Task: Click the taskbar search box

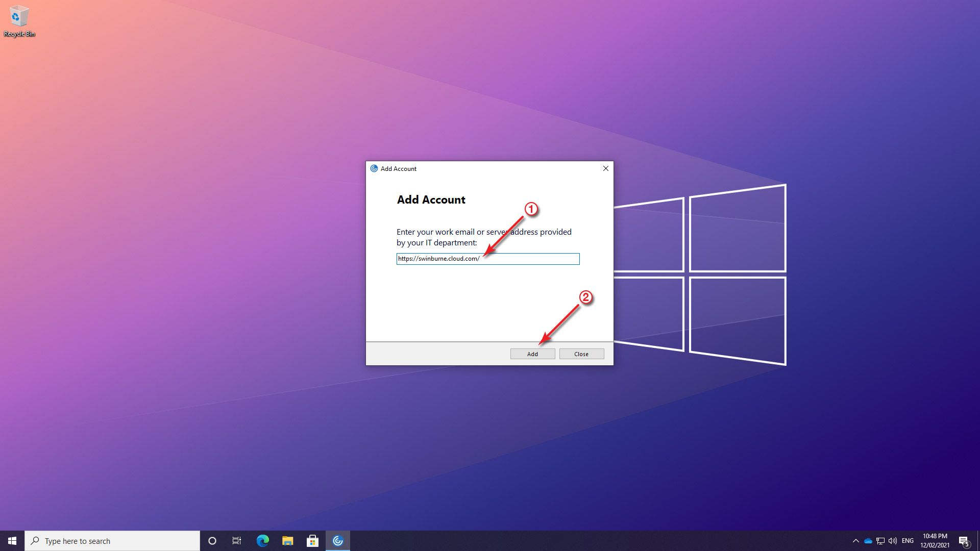Action: pos(112,541)
